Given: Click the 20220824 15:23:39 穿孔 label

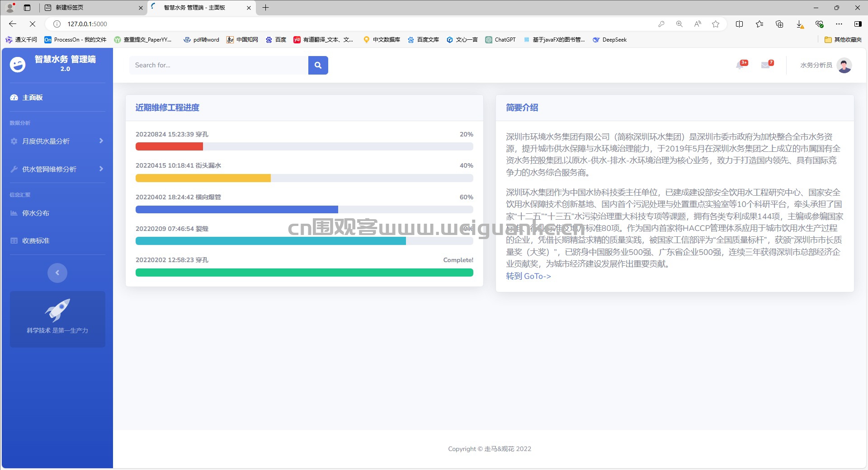Looking at the screenshot, I should (172, 134).
